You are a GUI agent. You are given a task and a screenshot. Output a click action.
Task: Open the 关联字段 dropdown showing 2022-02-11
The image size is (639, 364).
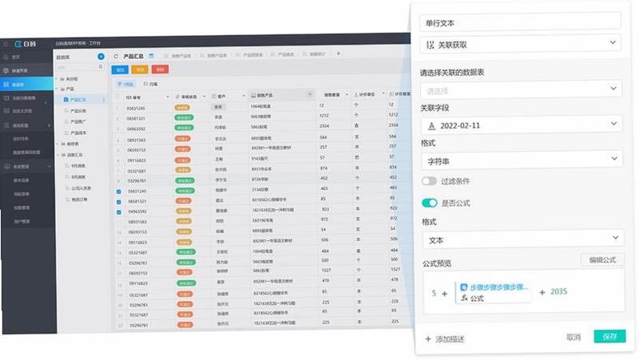point(522,125)
